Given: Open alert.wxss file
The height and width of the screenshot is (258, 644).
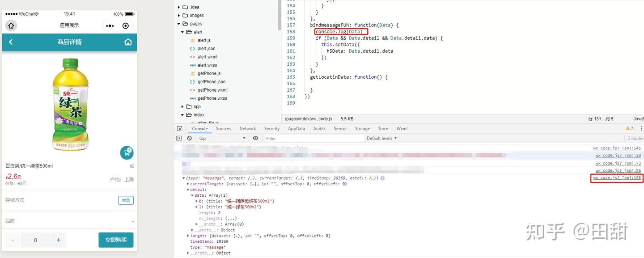Looking at the screenshot, I should click(x=207, y=65).
